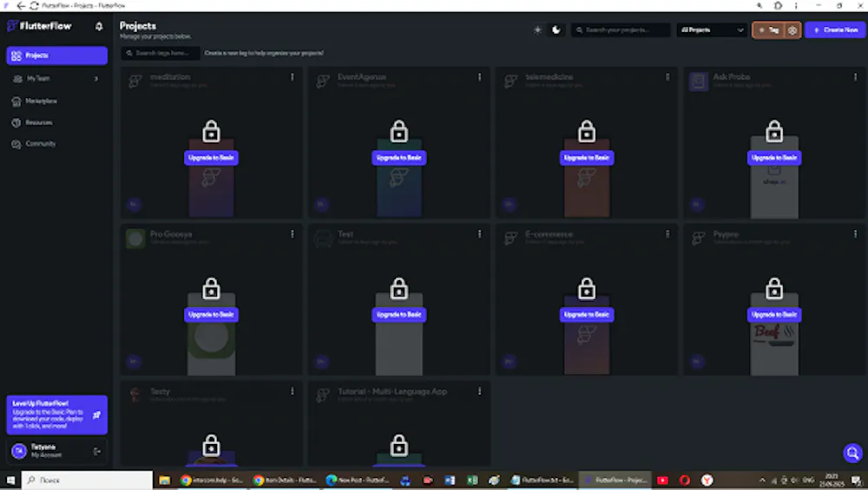Open three-dot menu on Tutorial - Multi-Language App
Image resolution: width=868 pixels, height=490 pixels.
tap(479, 391)
